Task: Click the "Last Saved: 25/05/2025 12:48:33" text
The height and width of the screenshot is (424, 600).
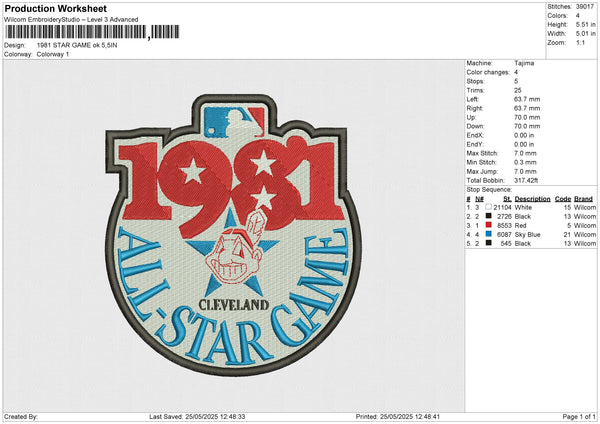Action: (x=197, y=417)
